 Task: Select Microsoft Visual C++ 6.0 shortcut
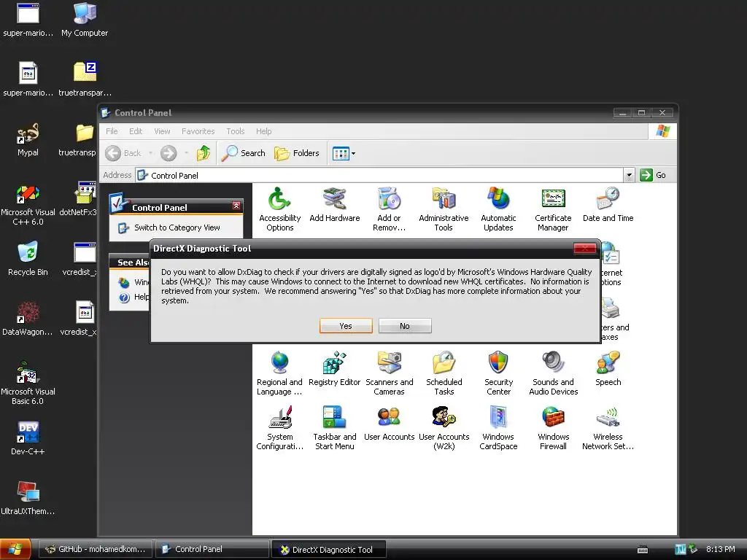click(x=28, y=205)
